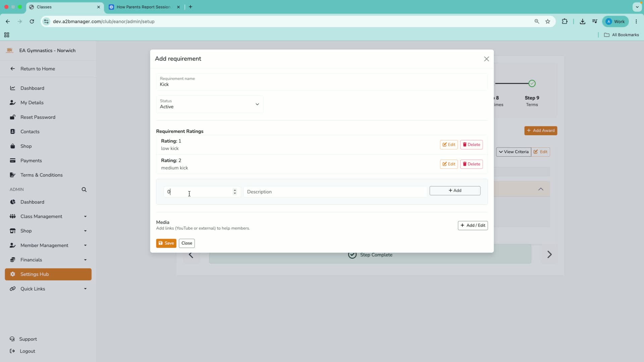Screen dimensions: 644x362
Task: Select Settings Hub in sidebar
Action: tap(48, 274)
